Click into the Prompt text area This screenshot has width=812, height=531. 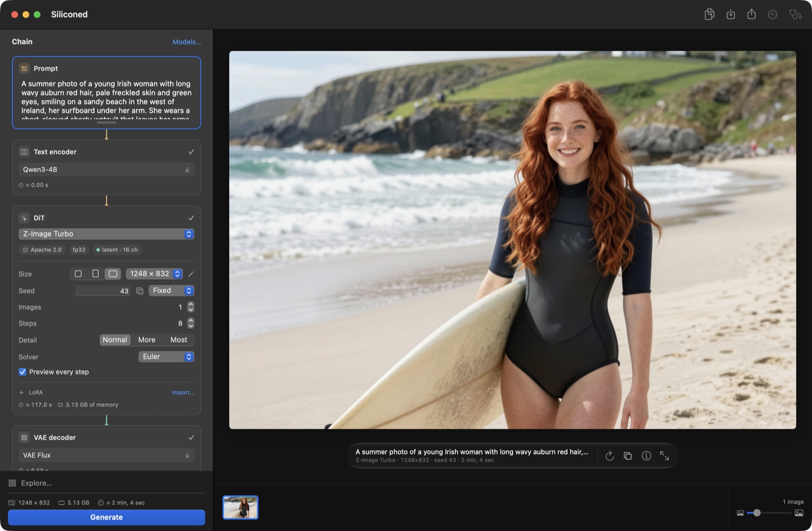(x=107, y=100)
